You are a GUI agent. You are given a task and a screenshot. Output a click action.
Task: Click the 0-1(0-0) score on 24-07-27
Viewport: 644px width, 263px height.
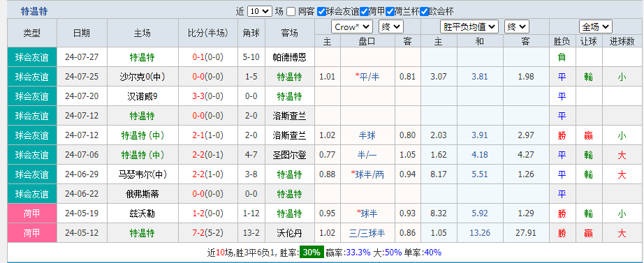click(x=207, y=57)
